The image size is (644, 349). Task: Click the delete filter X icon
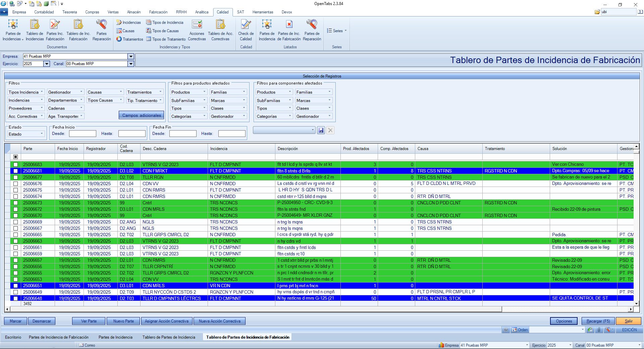point(330,131)
